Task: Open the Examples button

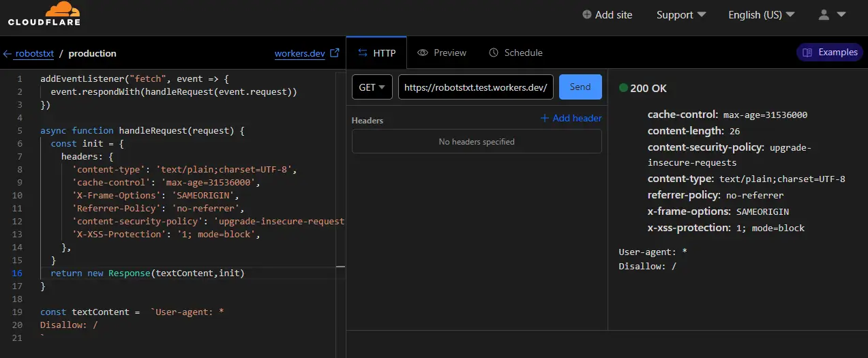Action: (x=830, y=53)
